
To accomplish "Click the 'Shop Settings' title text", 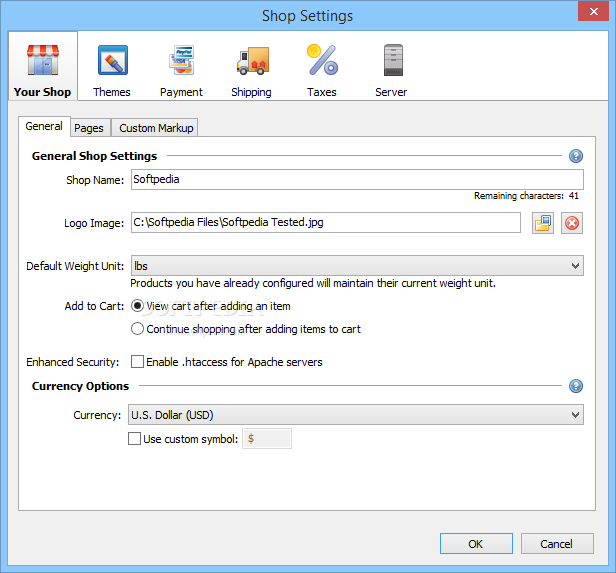I will (x=308, y=16).
